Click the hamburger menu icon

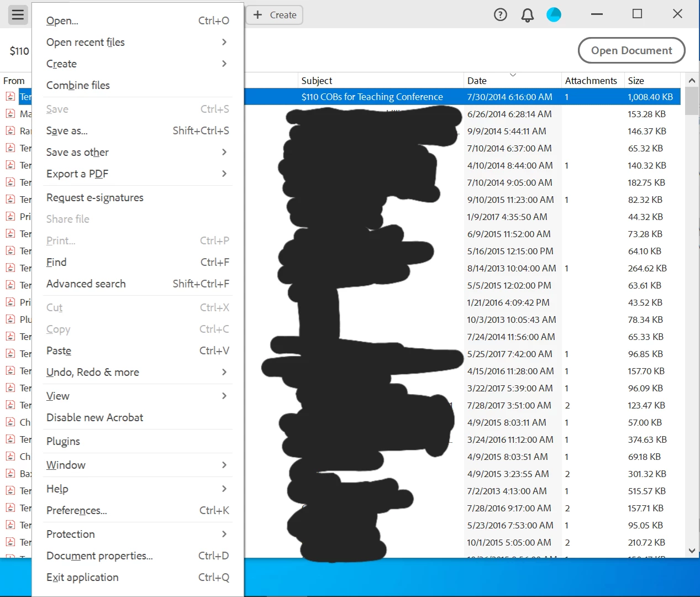[x=18, y=15]
